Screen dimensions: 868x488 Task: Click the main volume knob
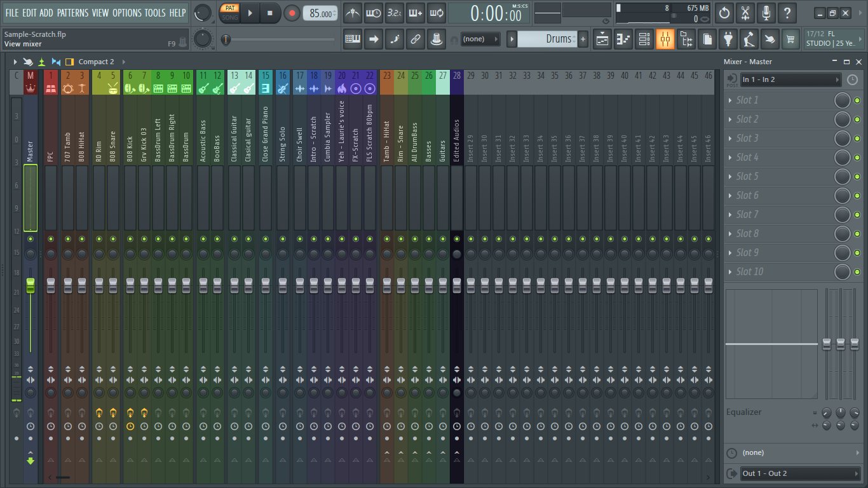pyautogui.click(x=203, y=13)
